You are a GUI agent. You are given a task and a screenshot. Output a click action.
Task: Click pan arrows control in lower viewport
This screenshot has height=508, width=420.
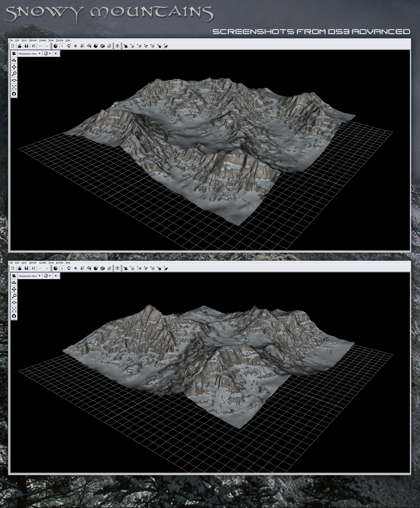pos(14,289)
